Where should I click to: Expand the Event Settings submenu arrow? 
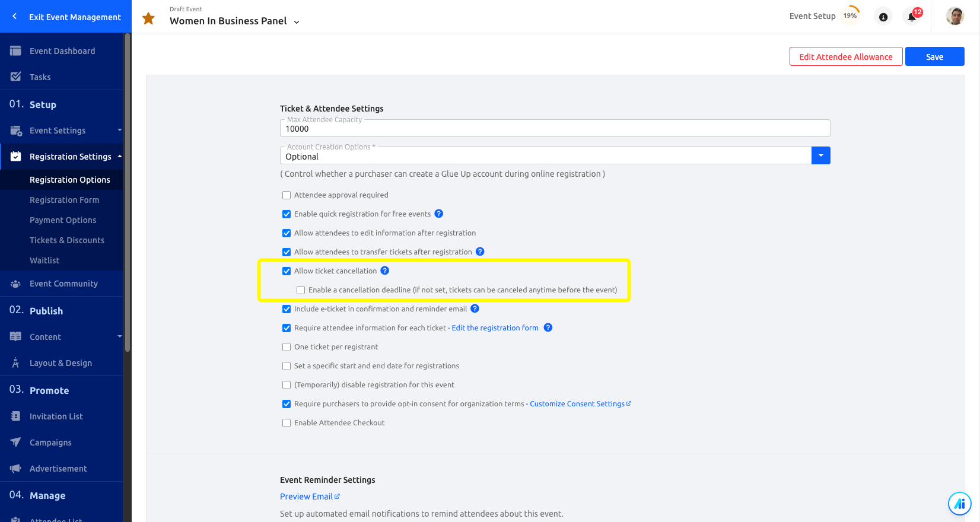pos(119,130)
